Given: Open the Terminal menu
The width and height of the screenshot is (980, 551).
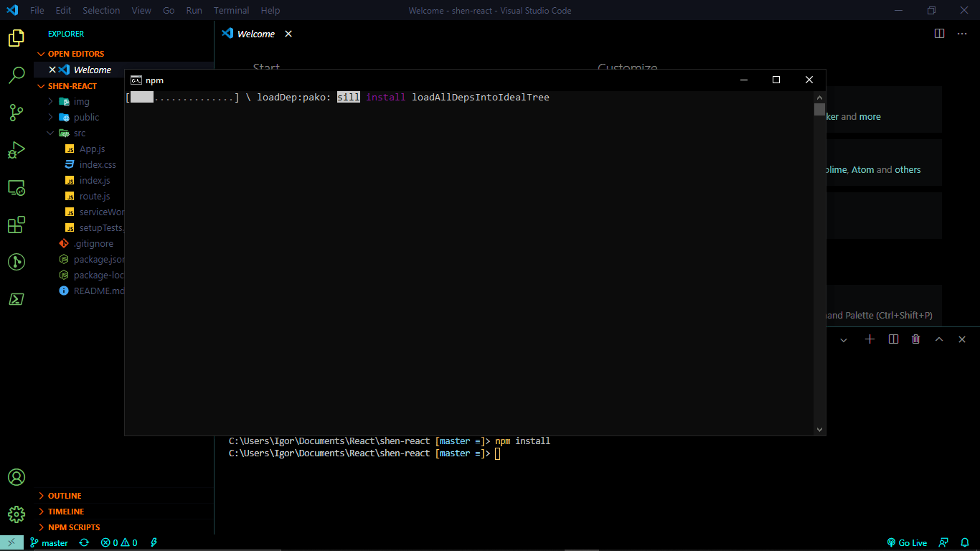Looking at the screenshot, I should coord(231,11).
